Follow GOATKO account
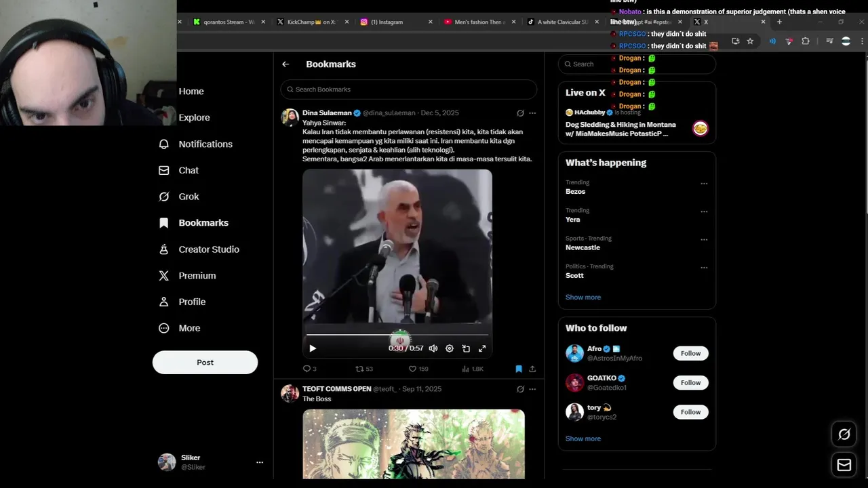Viewport: 868px width, 488px height. pos(690,383)
